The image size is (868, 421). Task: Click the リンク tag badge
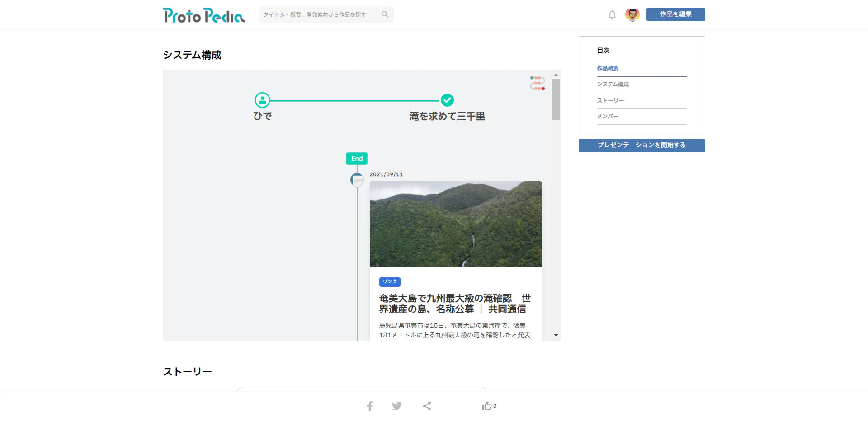coord(390,282)
